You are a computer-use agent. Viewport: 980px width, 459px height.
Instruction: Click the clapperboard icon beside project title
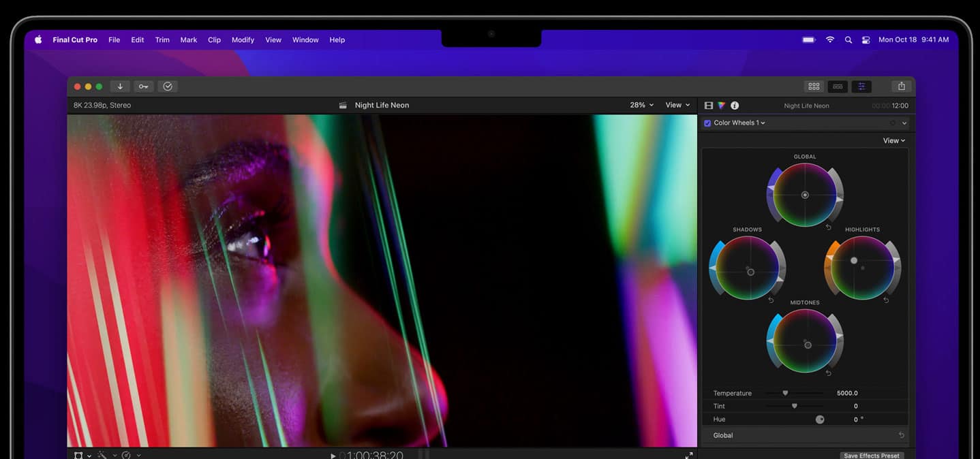343,106
